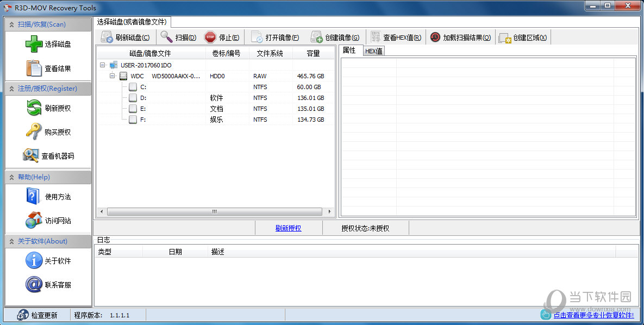Open 点击查看更多专业恢复软件 link
The width and height of the screenshot is (644, 325).
pyautogui.click(x=593, y=315)
